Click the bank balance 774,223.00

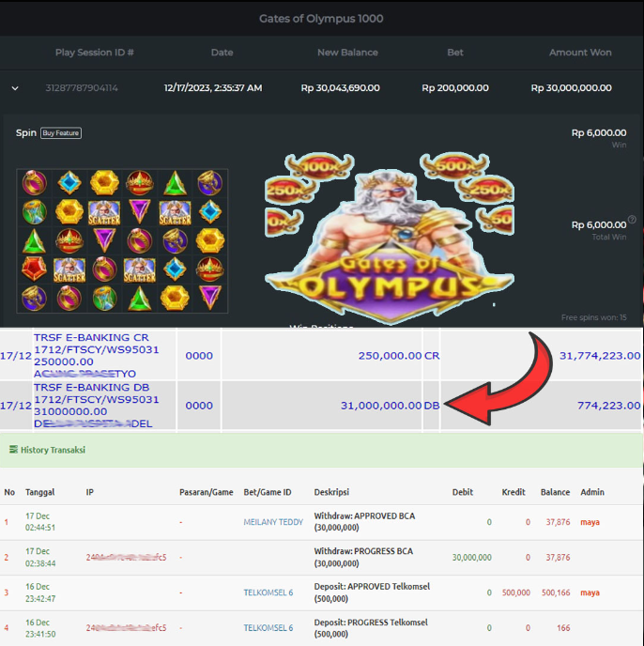609,406
